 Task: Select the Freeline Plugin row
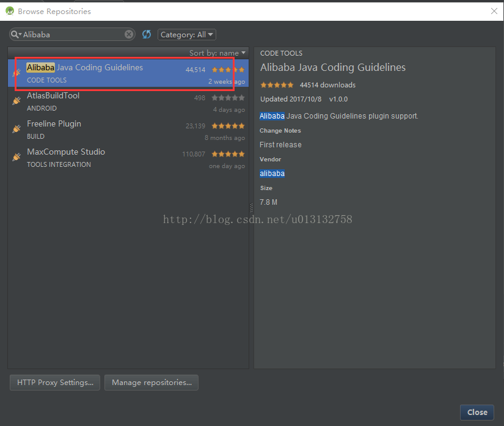click(x=128, y=130)
